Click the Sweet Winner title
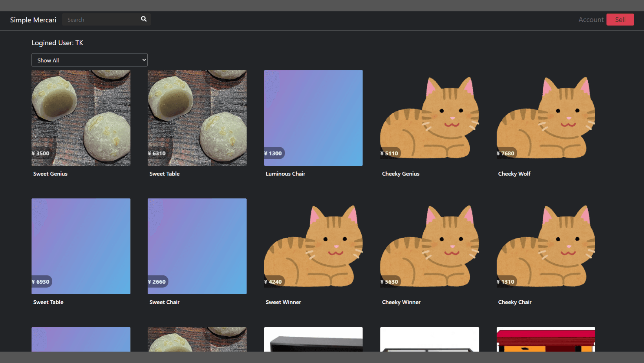 [283, 302]
